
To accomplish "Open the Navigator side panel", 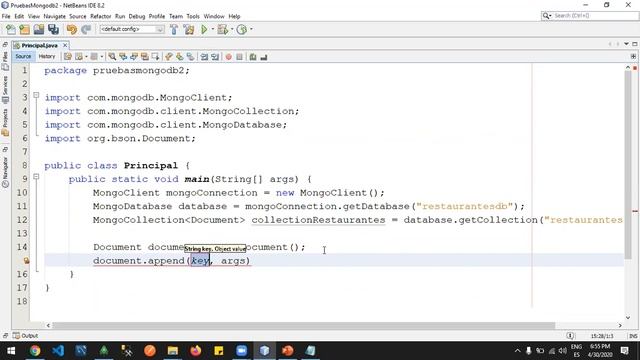I will point(5,173).
